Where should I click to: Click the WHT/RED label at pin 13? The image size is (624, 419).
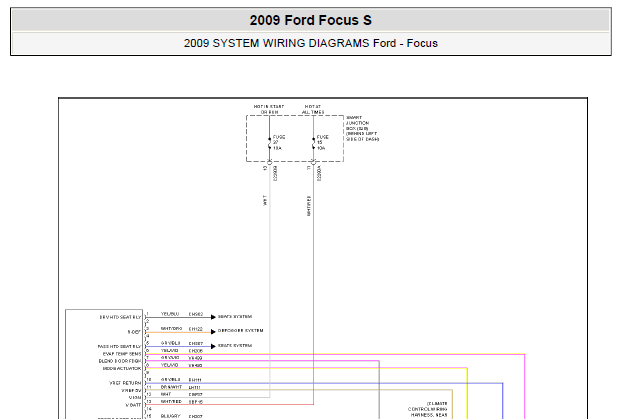171,402
